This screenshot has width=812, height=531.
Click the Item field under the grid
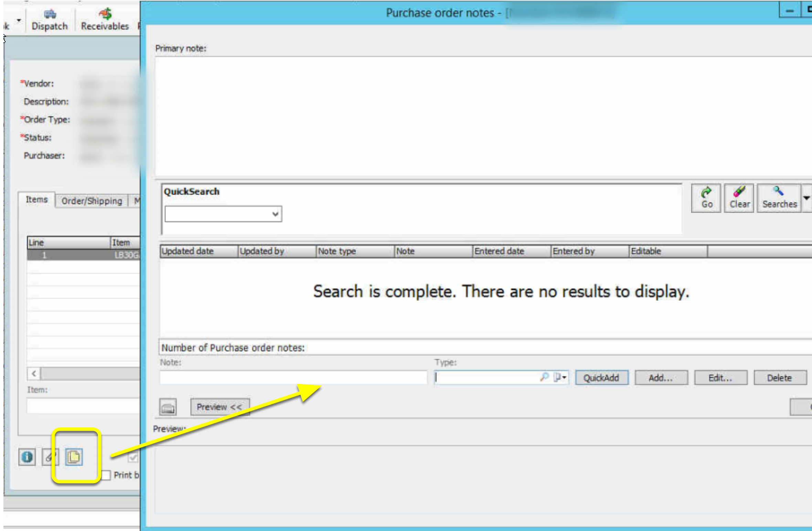83,406
